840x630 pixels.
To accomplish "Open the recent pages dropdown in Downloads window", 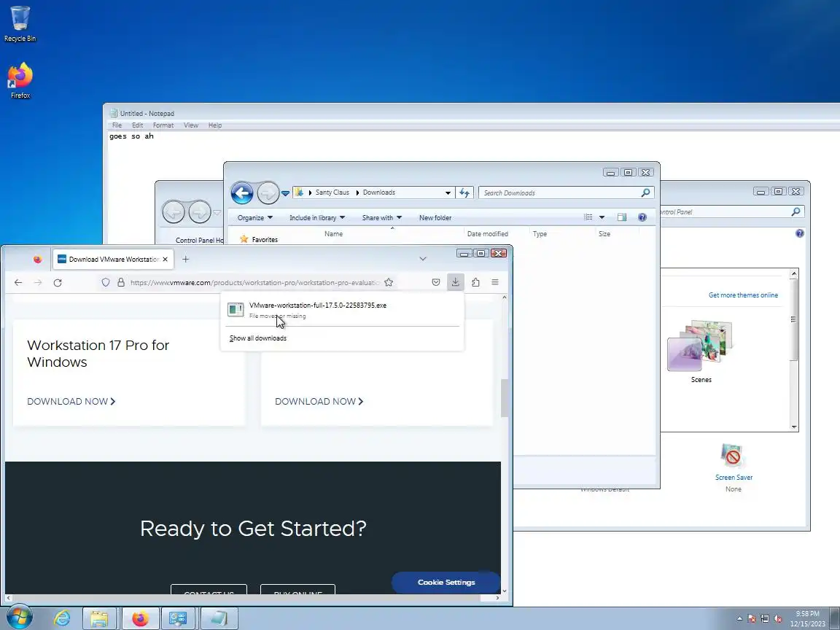I will coord(286,193).
